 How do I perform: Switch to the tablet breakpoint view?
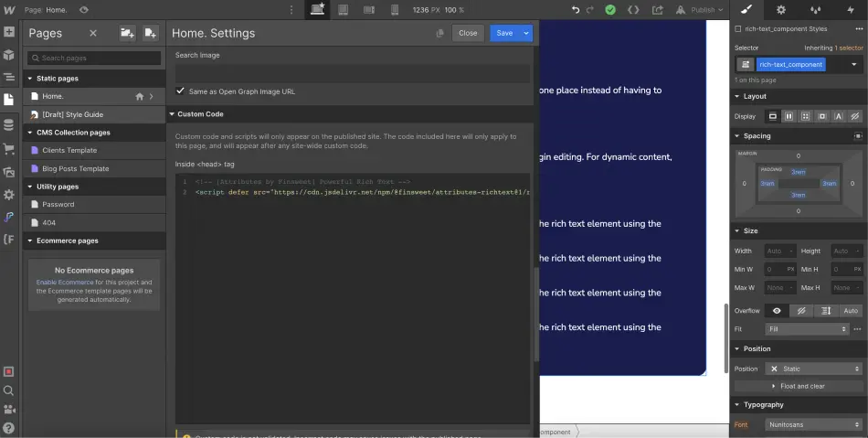pos(344,9)
